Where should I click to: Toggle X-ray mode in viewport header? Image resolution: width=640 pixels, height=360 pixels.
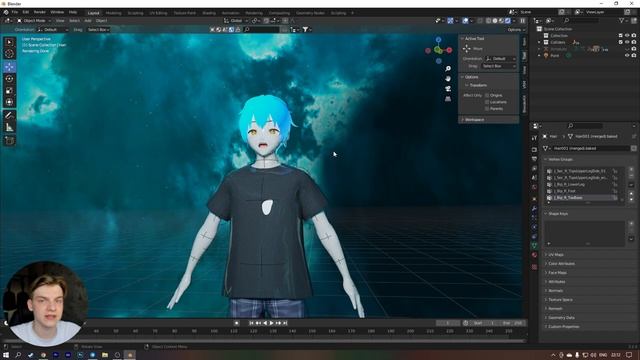pos(480,20)
